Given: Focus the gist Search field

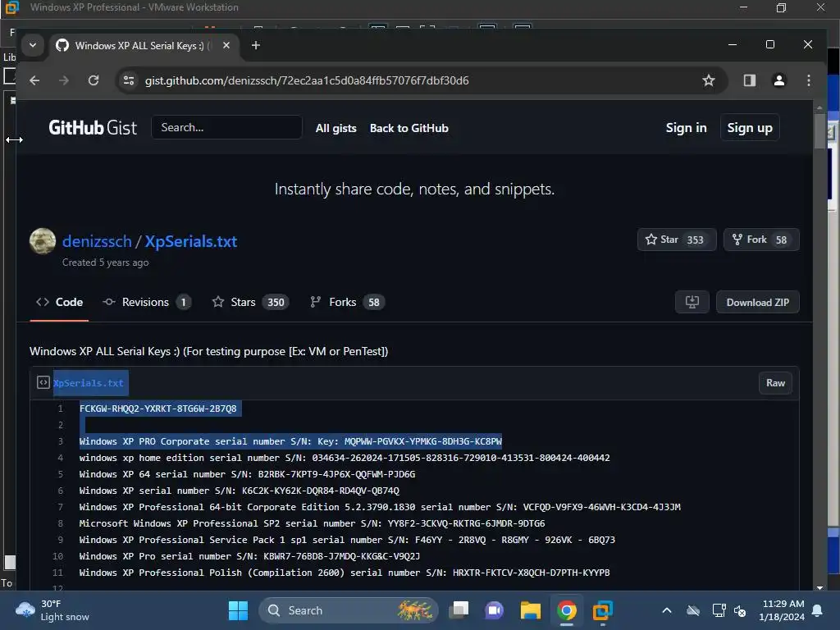Looking at the screenshot, I should (226, 127).
